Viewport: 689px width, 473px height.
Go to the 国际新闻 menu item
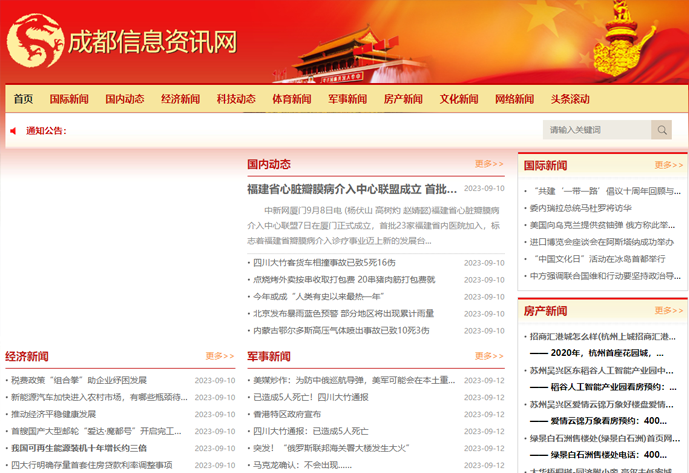(69, 99)
